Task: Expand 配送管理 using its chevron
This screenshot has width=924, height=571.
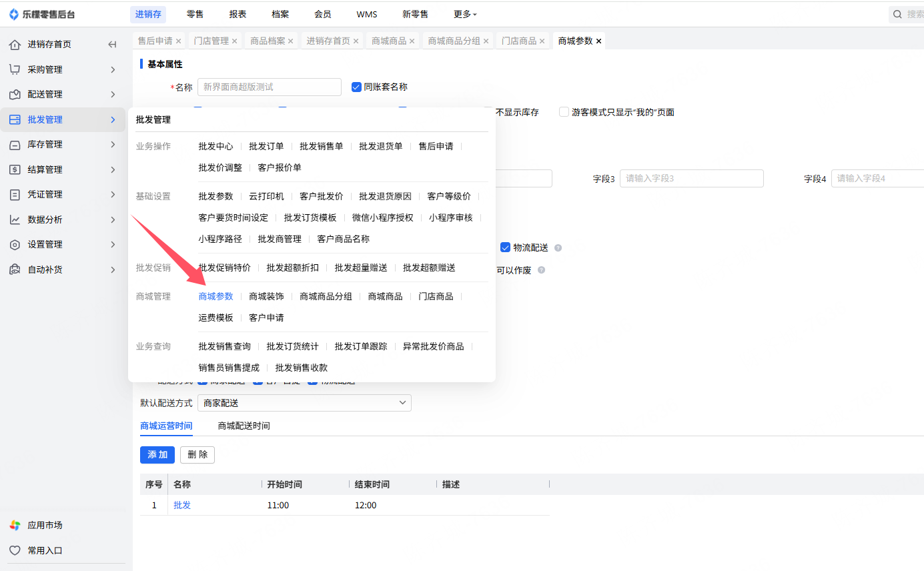Action: 113,95
